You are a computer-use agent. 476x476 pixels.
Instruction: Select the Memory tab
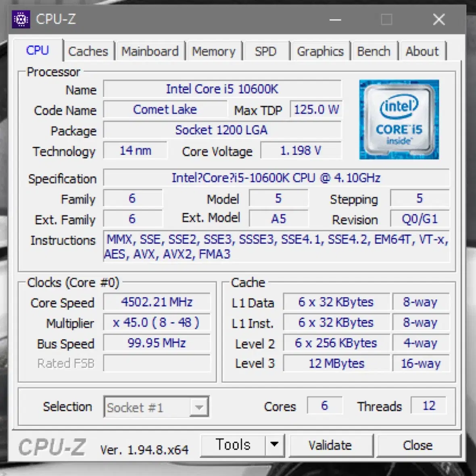(214, 51)
